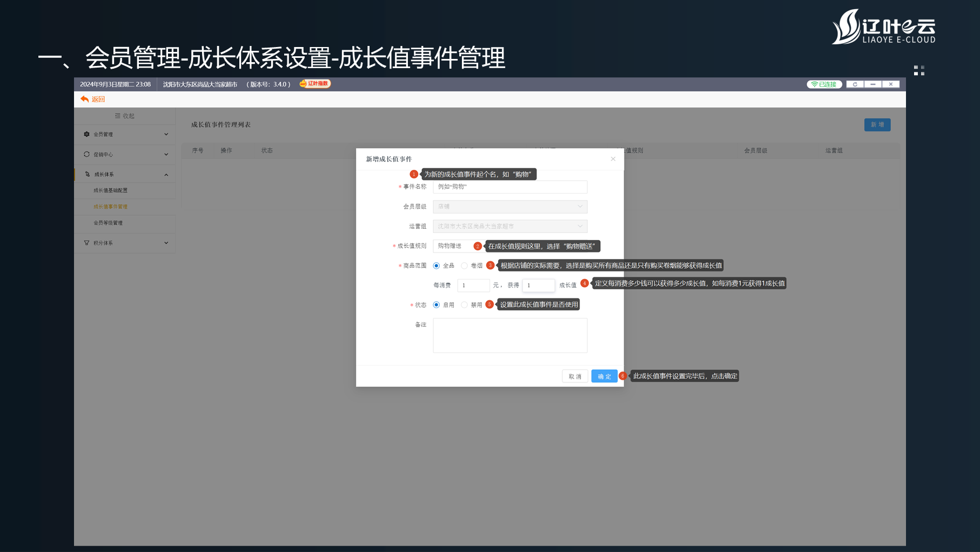Click the date and time 2024年9月3日
980x552 pixels.
115,84
